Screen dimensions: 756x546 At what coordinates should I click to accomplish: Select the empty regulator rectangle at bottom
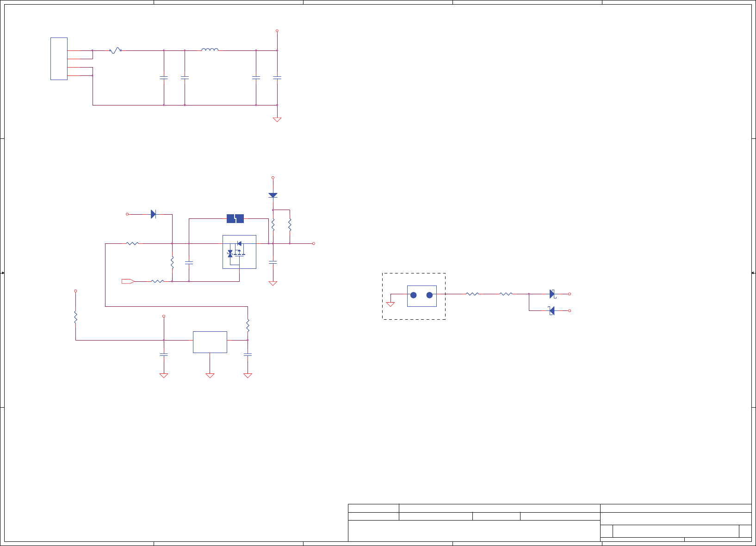(x=210, y=342)
